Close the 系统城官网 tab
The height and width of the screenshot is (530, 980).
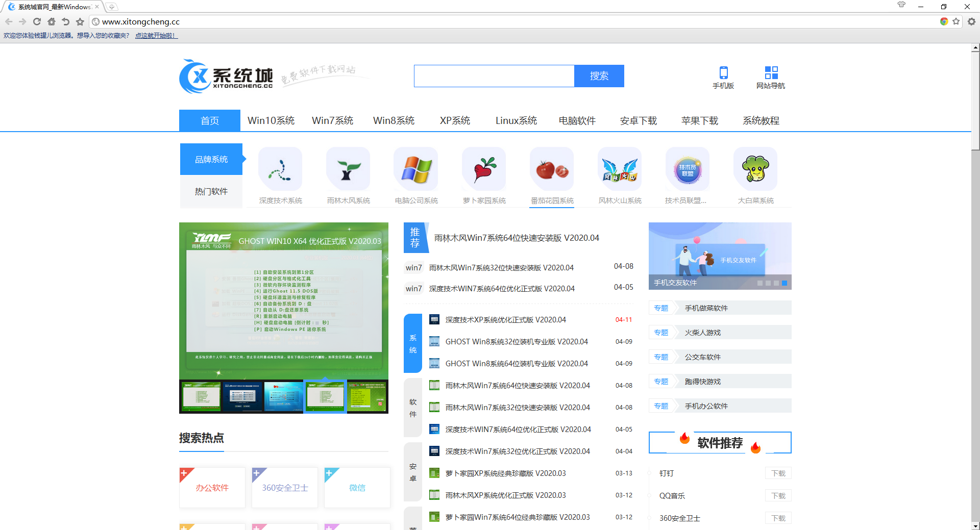pyautogui.click(x=97, y=7)
